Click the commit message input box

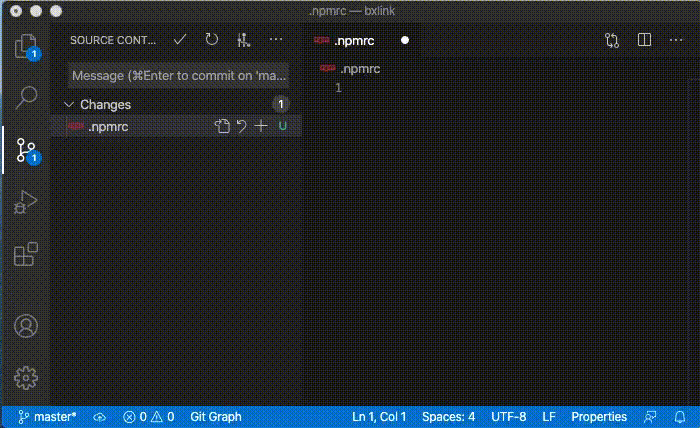[179, 75]
